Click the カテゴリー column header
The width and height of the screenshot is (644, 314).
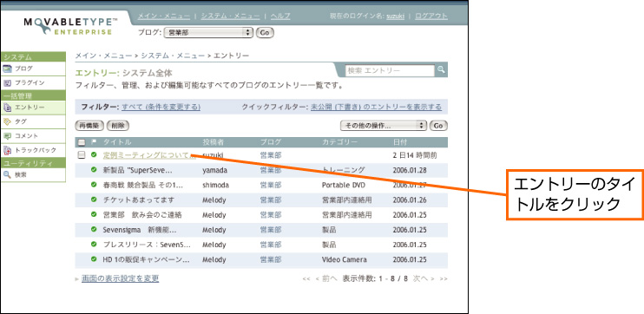tap(339, 142)
